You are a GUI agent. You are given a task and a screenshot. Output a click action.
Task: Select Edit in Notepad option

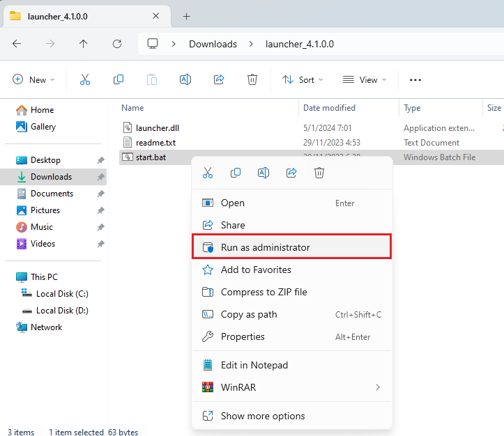pos(254,365)
